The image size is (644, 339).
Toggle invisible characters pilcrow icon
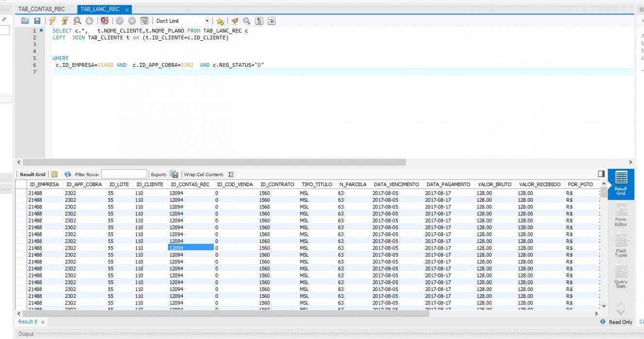point(259,21)
